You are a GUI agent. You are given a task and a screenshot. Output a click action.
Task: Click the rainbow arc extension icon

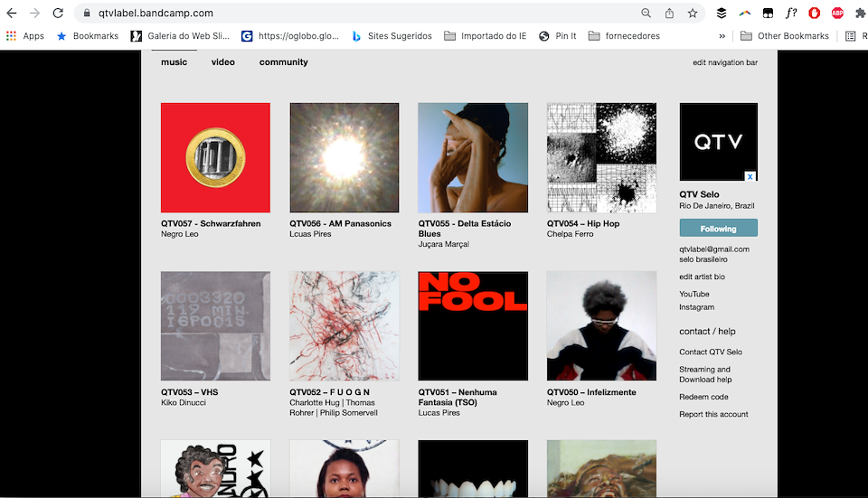pyautogui.click(x=744, y=14)
